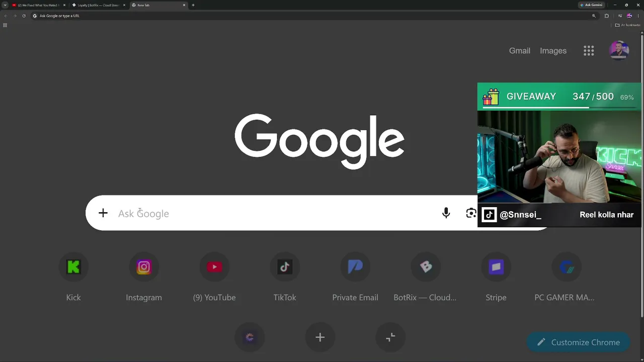The image size is (644, 362).
Task: Show fewer shortcuts with collapse icon
Action: [390, 337]
